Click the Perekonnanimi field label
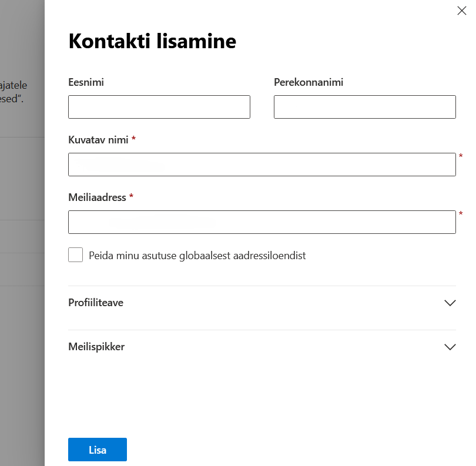This screenshot has width=476, height=466. (308, 82)
